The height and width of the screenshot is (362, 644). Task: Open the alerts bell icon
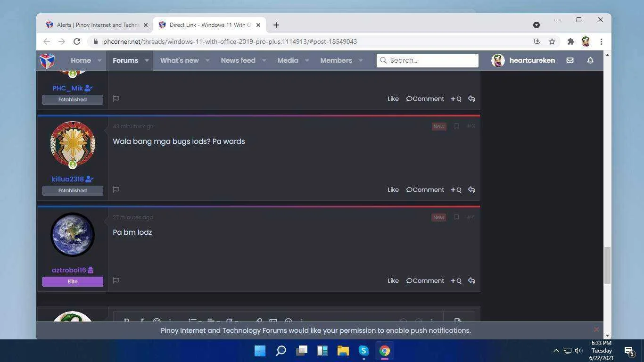(590, 60)
